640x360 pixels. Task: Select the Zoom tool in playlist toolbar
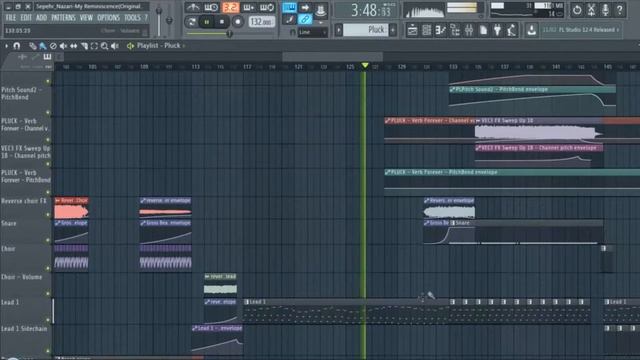pyautogui.click(x=104, y=46)
